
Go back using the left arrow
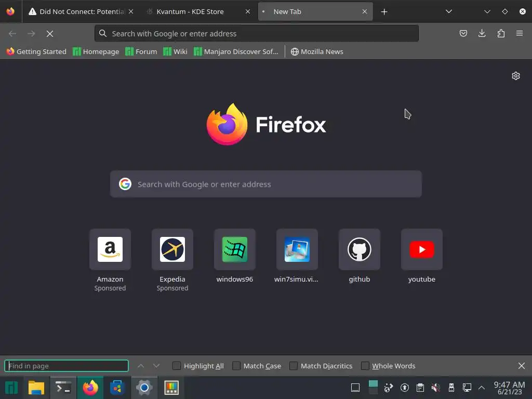12,34
